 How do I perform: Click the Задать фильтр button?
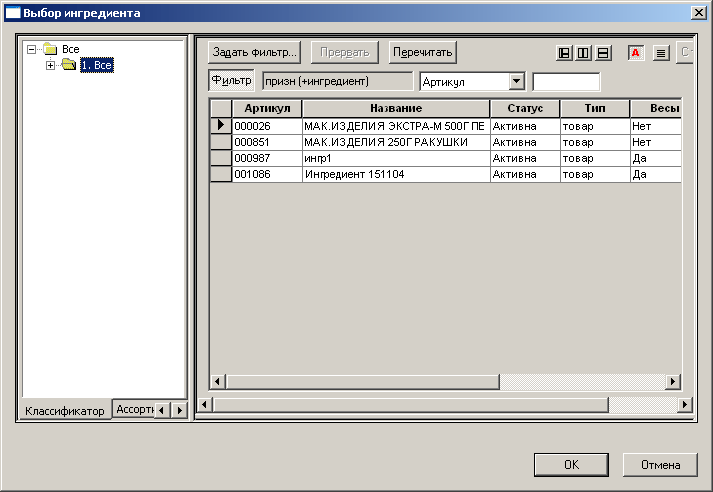tap(255, 52)
